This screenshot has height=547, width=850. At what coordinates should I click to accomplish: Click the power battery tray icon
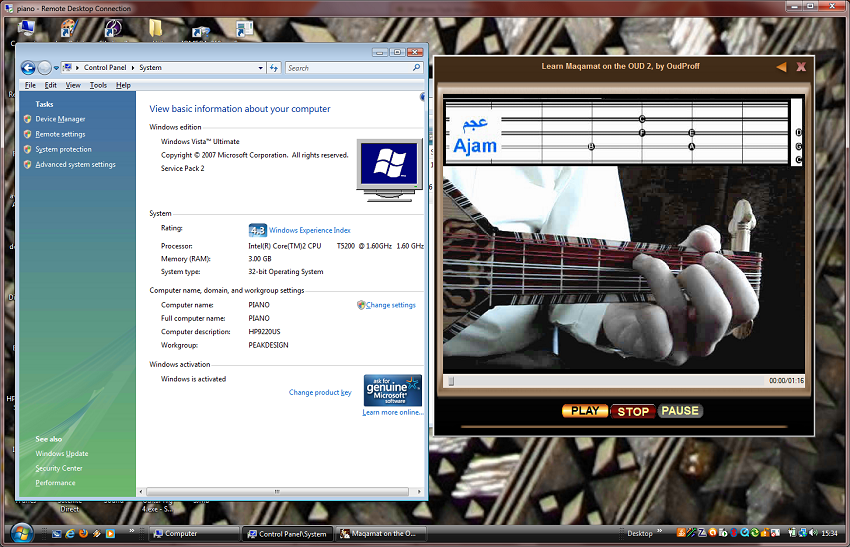[x=792, y=533]
